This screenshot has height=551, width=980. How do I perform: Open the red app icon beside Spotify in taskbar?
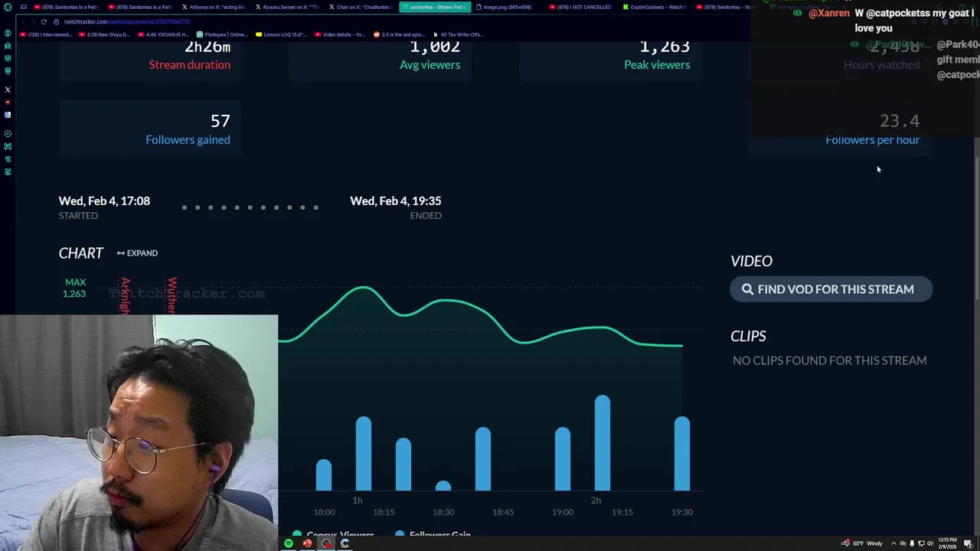308,544
